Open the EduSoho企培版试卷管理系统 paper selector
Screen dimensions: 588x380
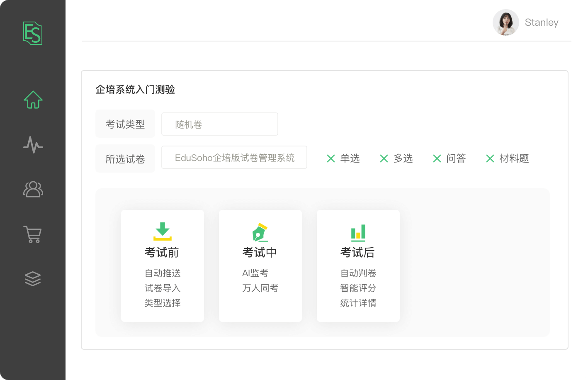(234, 158)
